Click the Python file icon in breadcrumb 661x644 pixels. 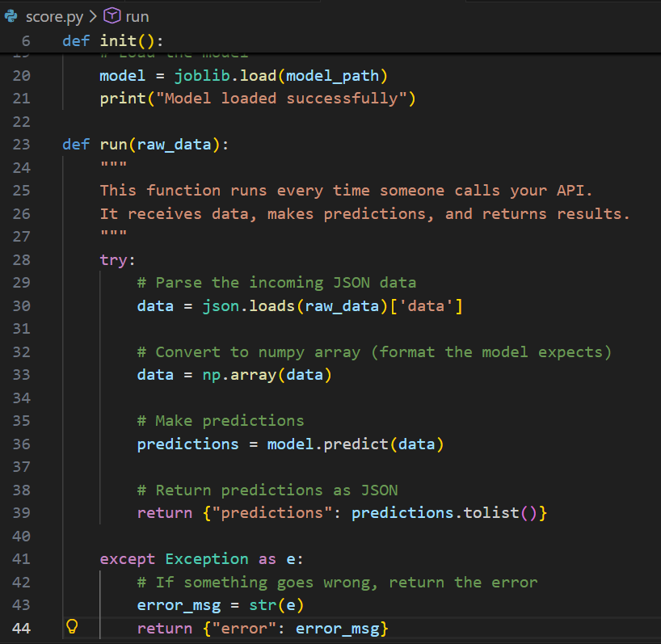12,16
